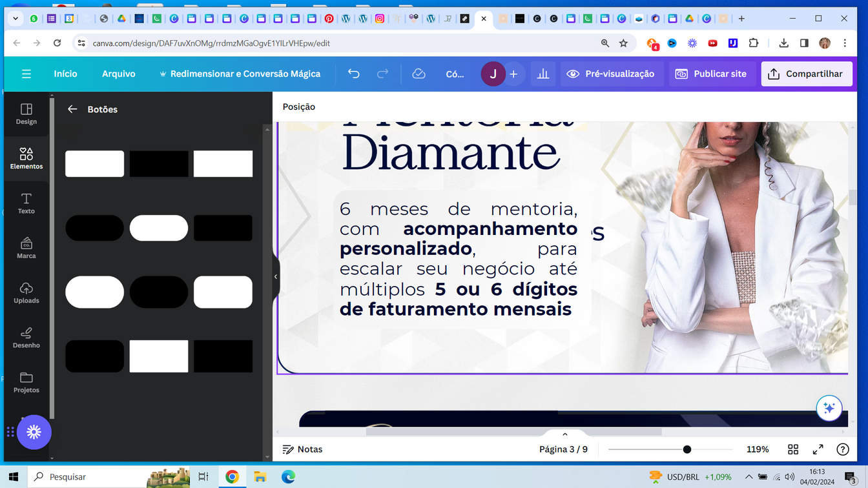This screenshot has width=868, height=488.
Task: Expand the page thumbnails chevron at bottom
Action: point(564,434)
